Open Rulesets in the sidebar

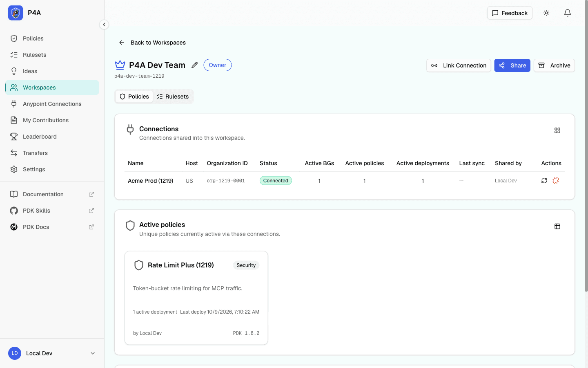[x=52, y=55]
